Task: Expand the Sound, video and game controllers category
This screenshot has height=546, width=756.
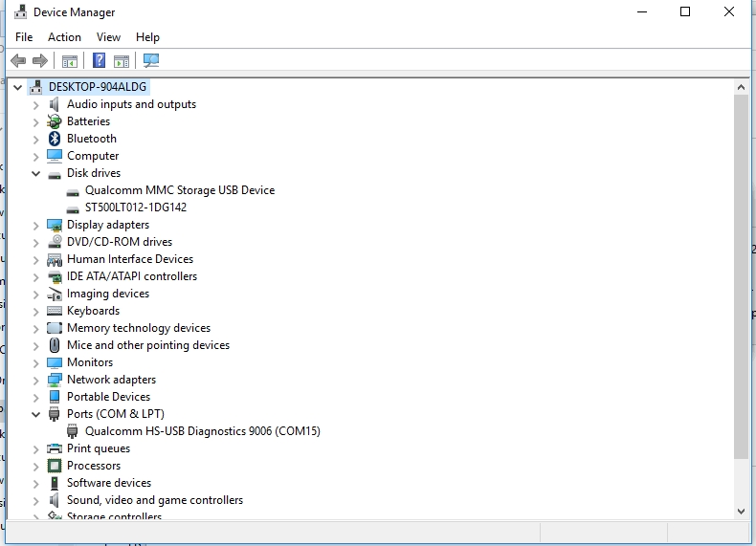Action: 35,501
